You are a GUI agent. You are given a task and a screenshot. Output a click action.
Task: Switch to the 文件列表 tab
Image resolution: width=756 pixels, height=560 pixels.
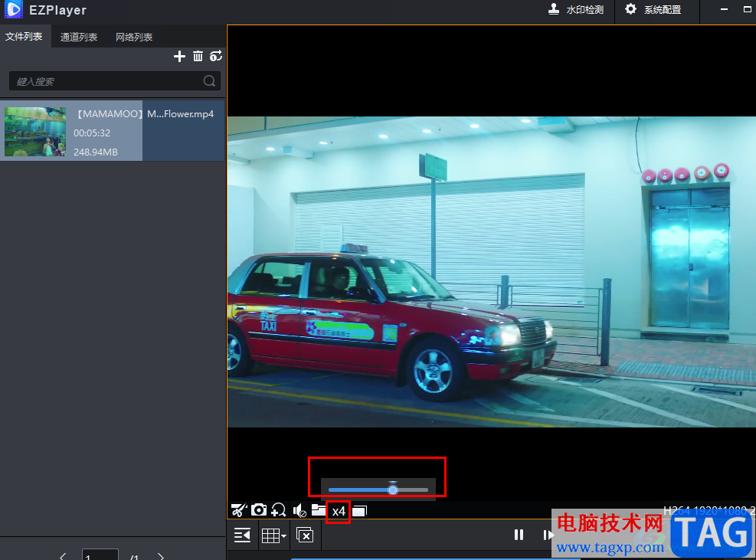pos(24,37)
